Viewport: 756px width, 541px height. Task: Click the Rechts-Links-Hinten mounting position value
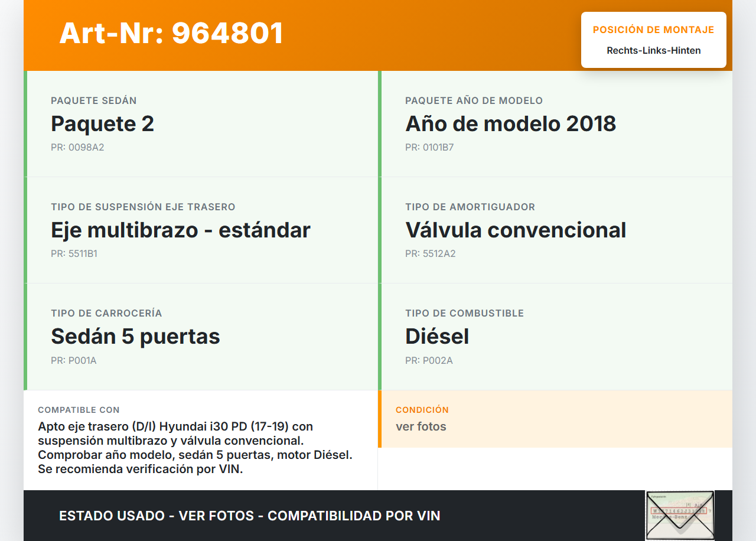pyautogui.click(x=654, y=50)
